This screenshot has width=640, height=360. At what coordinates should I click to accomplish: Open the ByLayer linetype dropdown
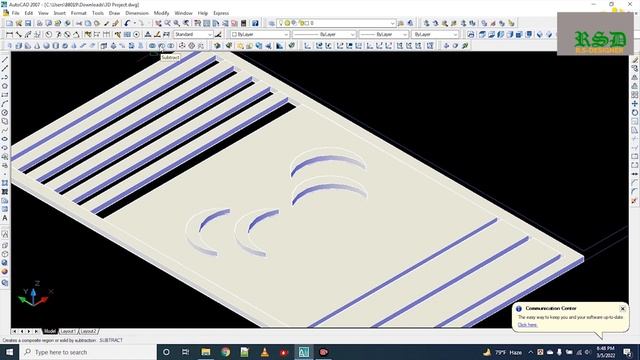324,35
